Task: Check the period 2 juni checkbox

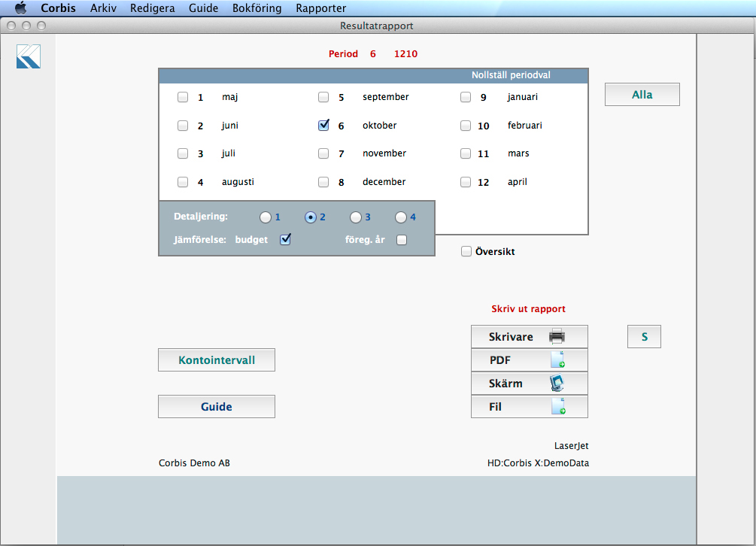Action: 183,126
